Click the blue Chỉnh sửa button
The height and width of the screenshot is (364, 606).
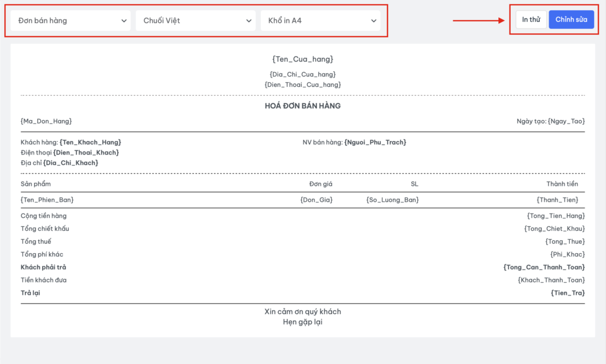pos(571,20)
